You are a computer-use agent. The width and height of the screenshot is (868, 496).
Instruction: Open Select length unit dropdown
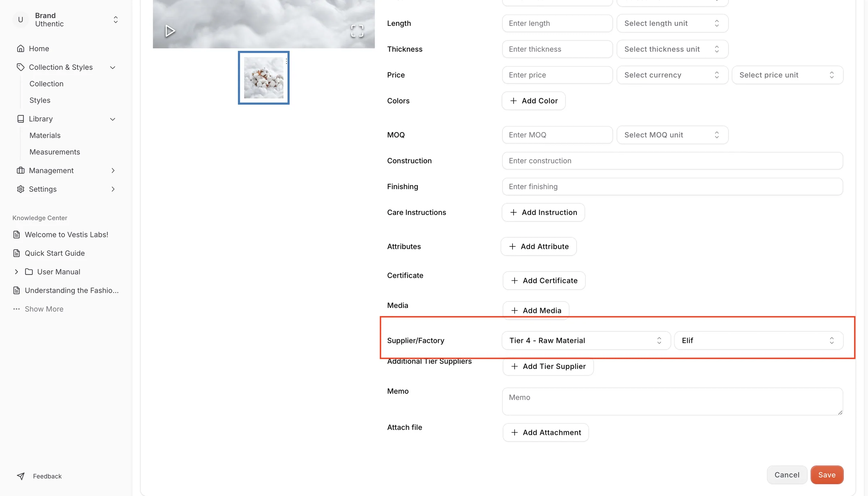coord(672,23)
